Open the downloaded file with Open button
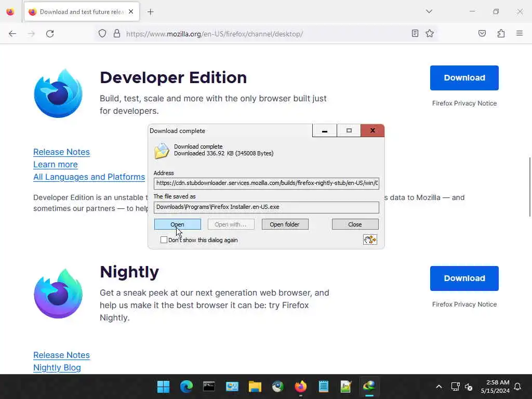The width and height of the screenshot is (532, 399). 178,224
